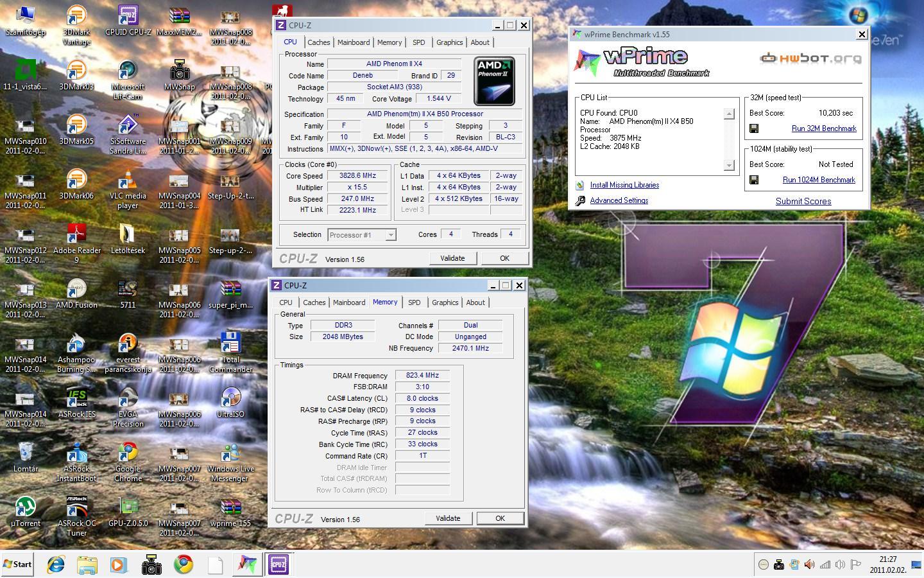Select the GPU-Z.0.5.0 desktop icon

(128, 511)
